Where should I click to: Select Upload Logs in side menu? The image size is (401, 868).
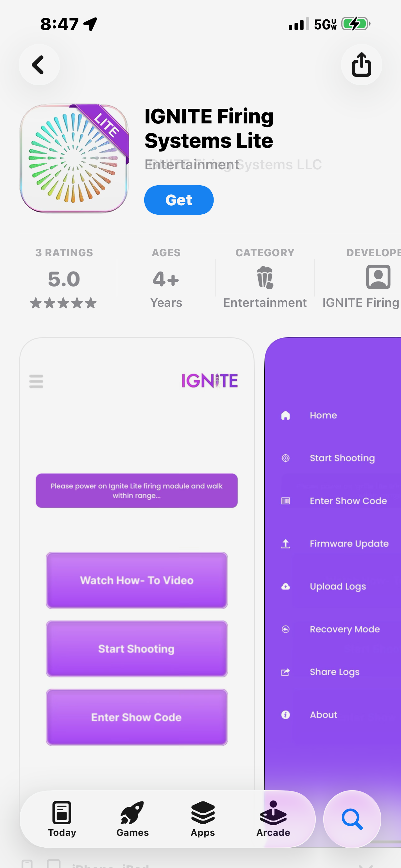[x=338, y=586]
